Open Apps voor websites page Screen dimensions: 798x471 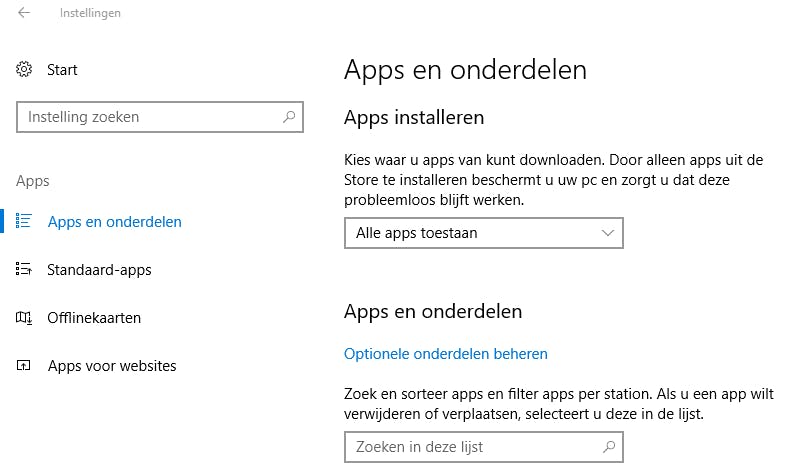click(x=112, y=366)
